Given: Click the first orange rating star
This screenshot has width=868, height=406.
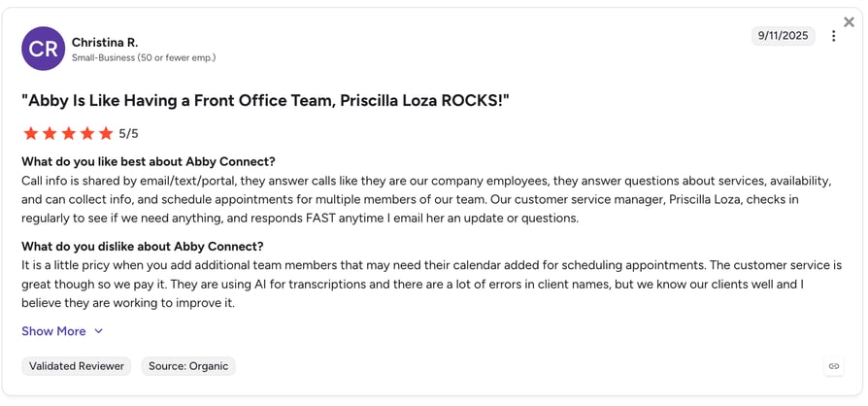Looking at the screenshot, I should (31, 133).
